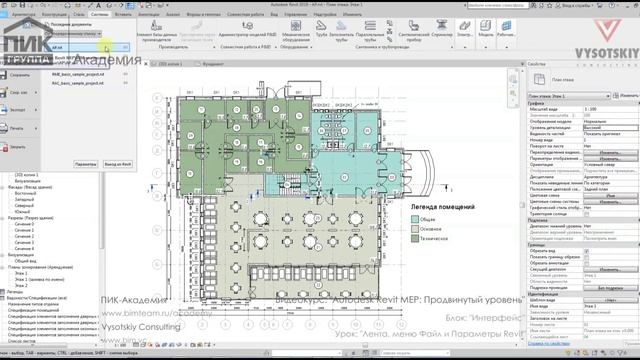Open the recent files sort order dropdown

pyautogui.click(x=74, y=34)
